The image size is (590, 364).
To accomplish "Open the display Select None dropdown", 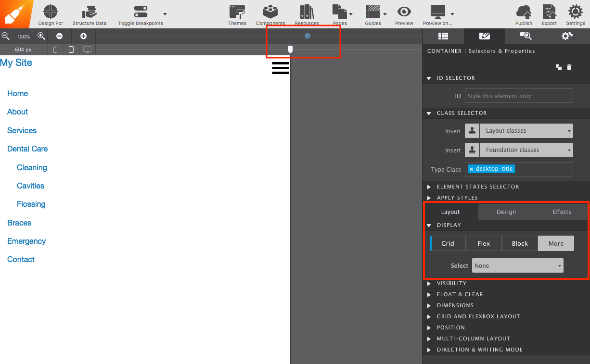I will tap(518, 265).
